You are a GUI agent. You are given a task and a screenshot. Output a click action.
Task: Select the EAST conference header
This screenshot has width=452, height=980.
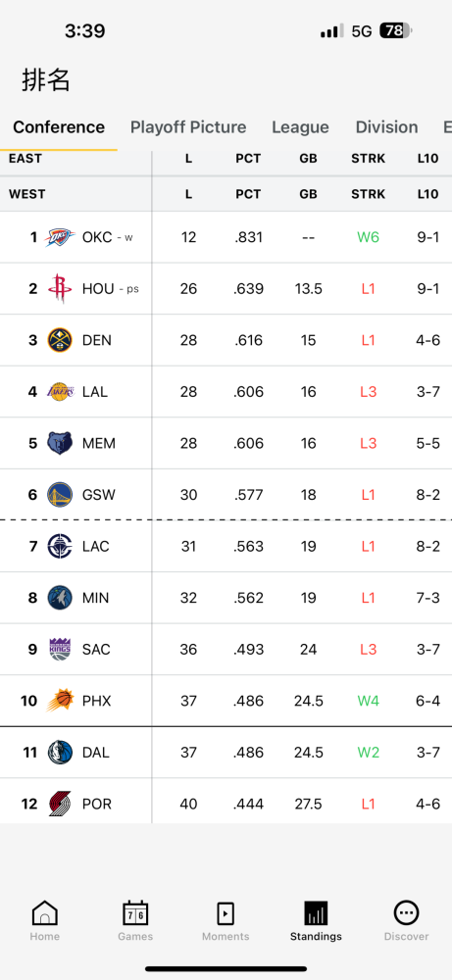25,159
